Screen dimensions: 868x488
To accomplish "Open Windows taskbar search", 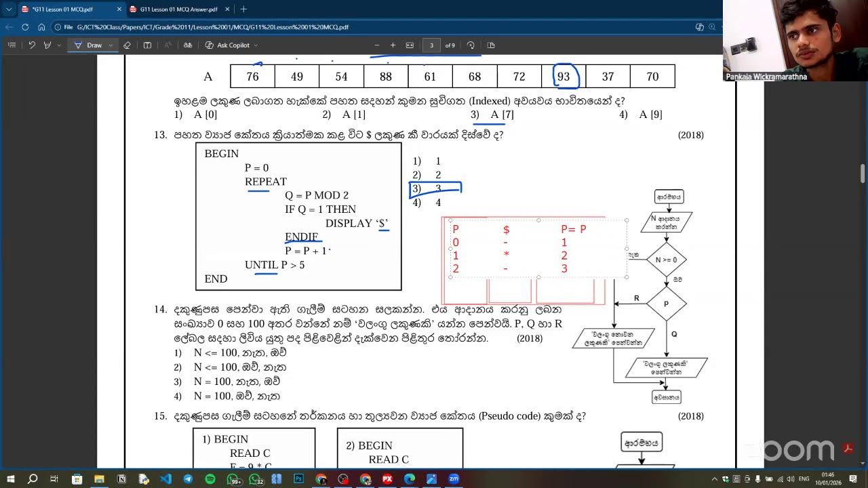I will coord(32,479).
